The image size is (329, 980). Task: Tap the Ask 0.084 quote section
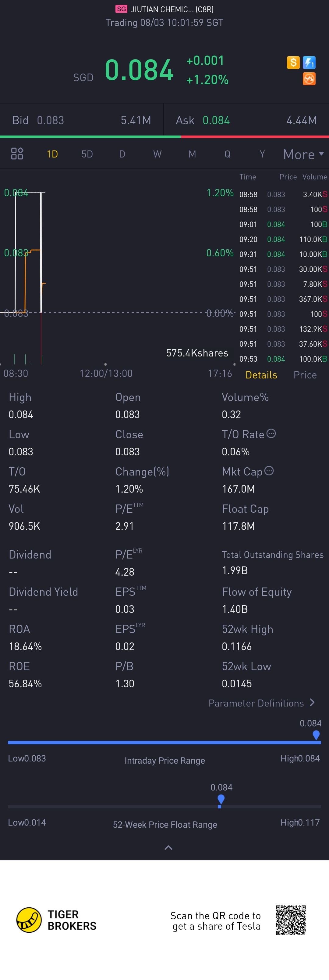click(x=246, y=120)
